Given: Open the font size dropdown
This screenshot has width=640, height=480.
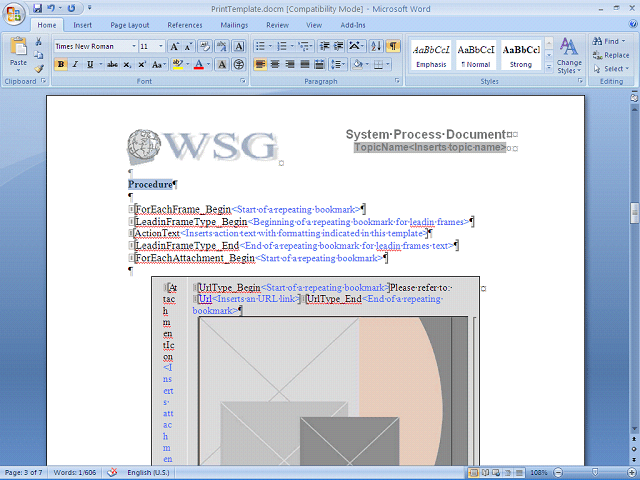Looking at the screenshot, I should click(x=161, y=47).
